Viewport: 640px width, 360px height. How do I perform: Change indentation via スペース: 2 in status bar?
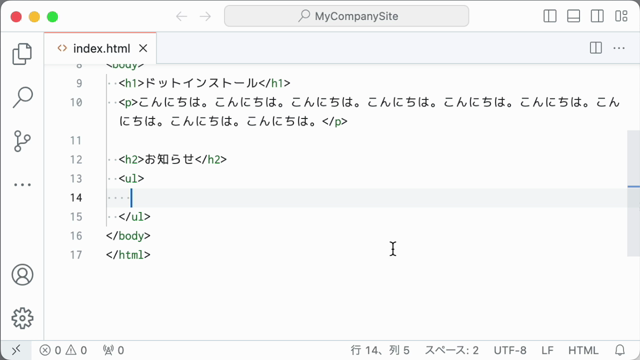tap(451, 350)
